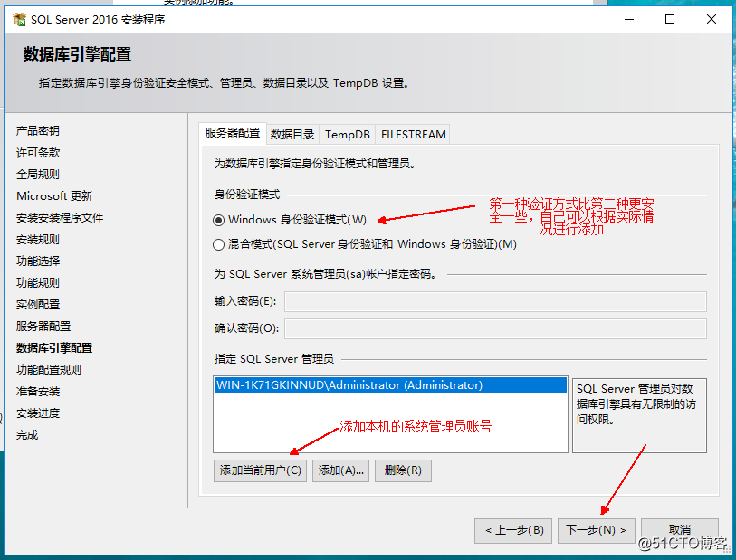Click the 确认密码 confirm password field
The width and height of the screenshot is (736, 560).
click(495, 328)
